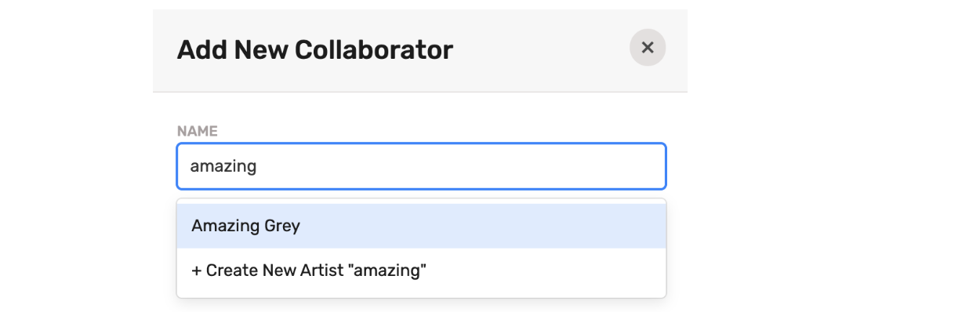980x323 pixels.
Task: Click the last item in suggestions dropdown
Action: point(421,271)
